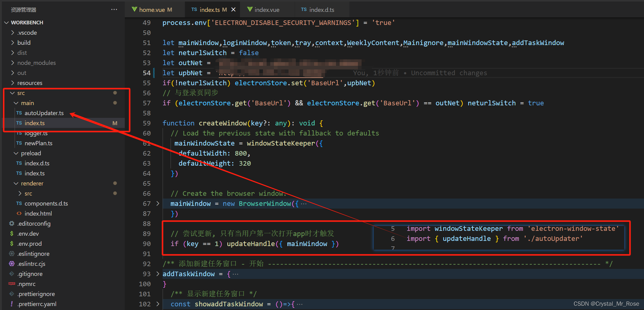The image size is (644, 310).
Task: Click ESLint icon next to .eslintrc.cjs
Action: click(x=11, y=263)
